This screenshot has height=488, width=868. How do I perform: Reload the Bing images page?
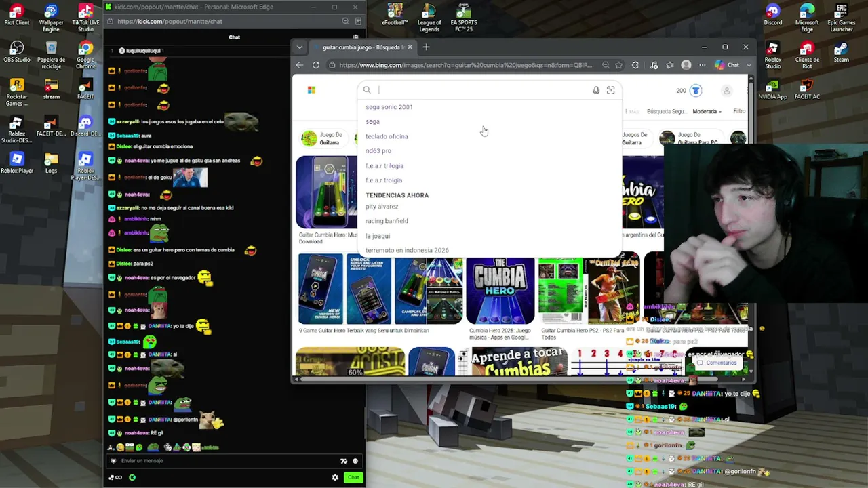[x=316, y=65]
